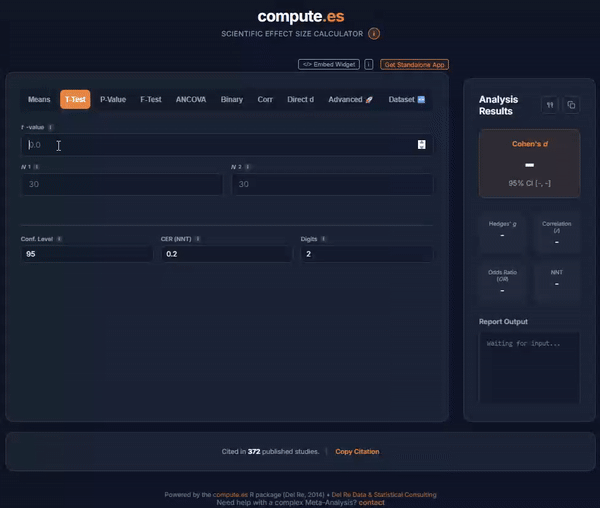
Task: Click the "Analysis Results" heading
Action: (x=498, y=105)
